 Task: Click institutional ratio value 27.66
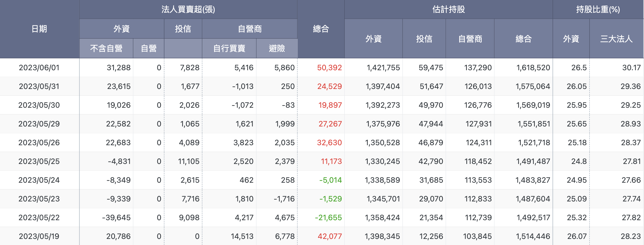[631, 180]
